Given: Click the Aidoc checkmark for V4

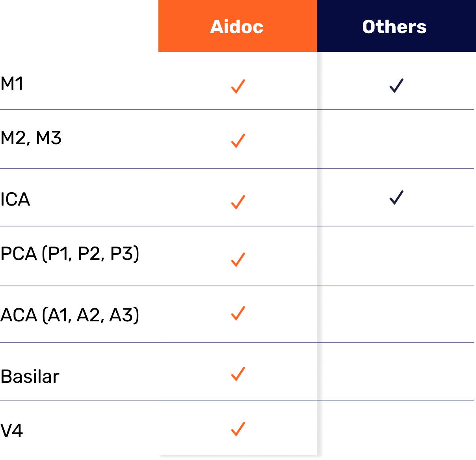Looking at the screenshot, I should 238,429.
